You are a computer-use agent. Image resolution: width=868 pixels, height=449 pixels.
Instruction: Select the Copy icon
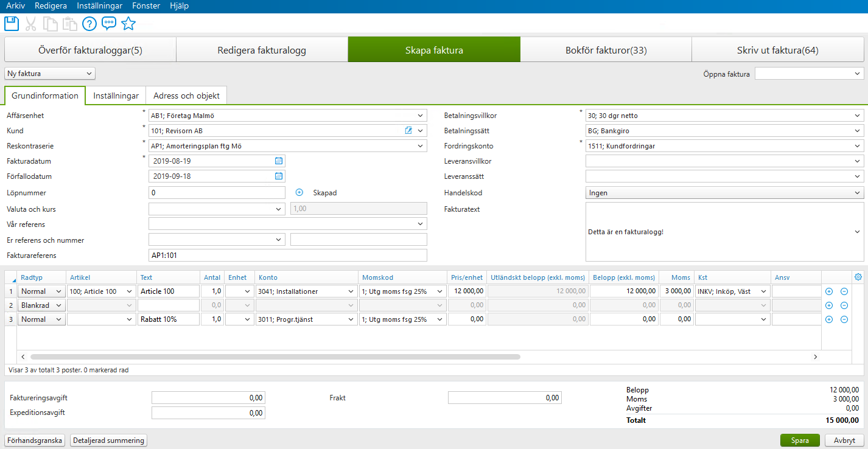tap(51, 23)
